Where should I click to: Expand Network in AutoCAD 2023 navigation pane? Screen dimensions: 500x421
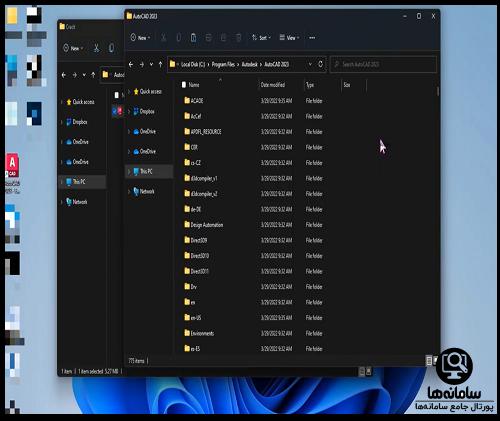coord(129,191)
